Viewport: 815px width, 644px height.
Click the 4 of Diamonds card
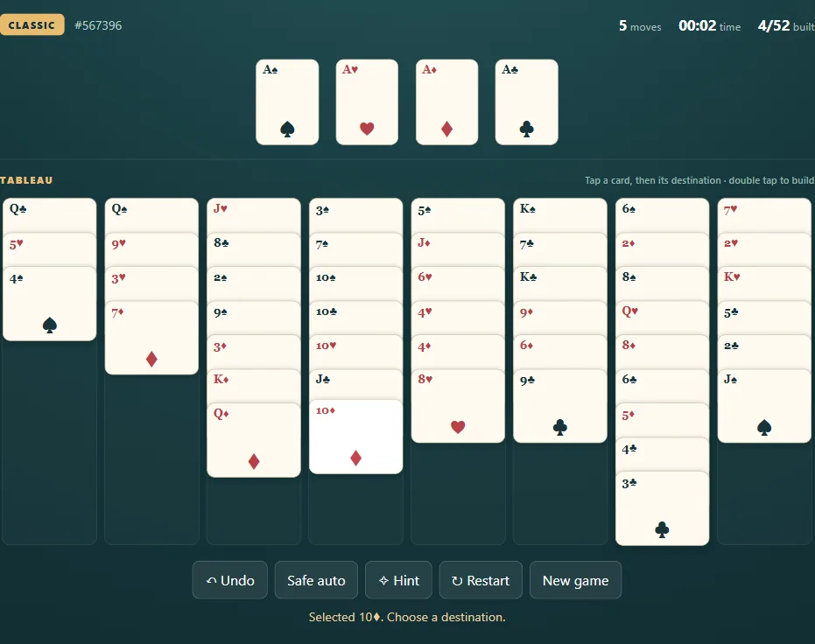click(x=458, y=352)
